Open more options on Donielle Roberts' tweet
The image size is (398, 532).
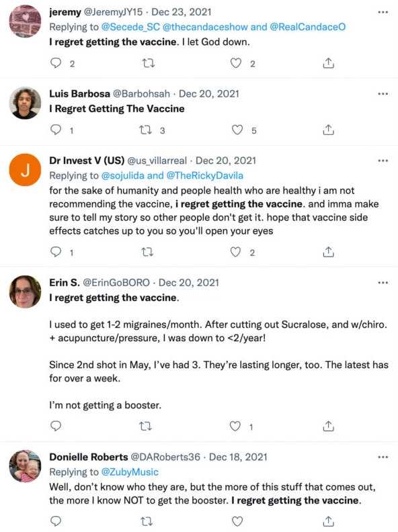coord(383,457)
